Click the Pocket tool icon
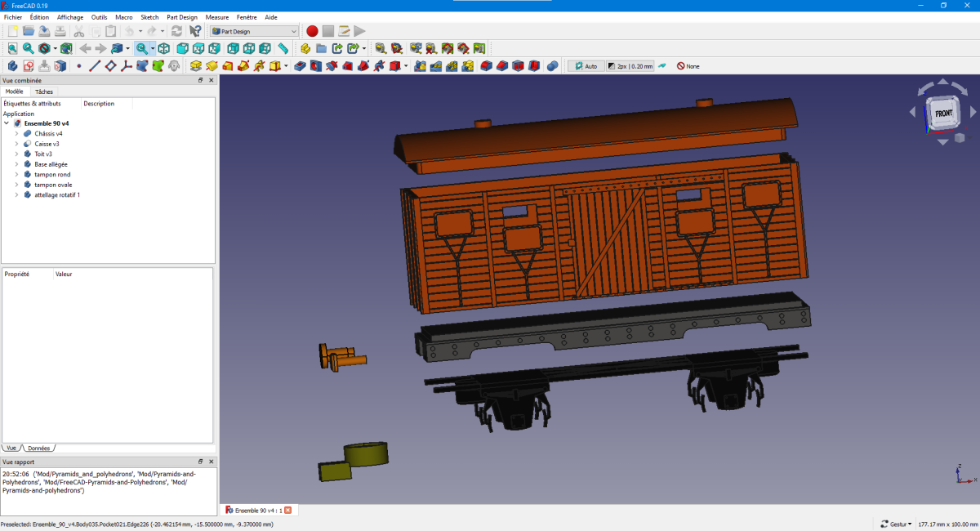The width and height of the screenshot is (980, 531). (300, 66)
